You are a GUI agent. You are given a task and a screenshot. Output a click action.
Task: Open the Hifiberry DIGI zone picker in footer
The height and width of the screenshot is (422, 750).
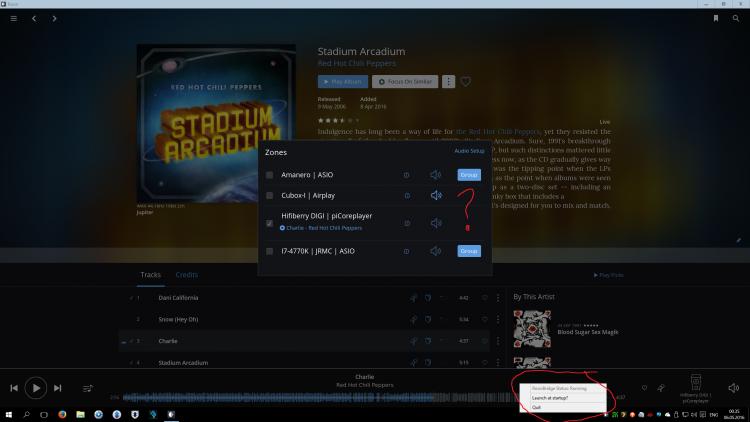coord(696,389)
